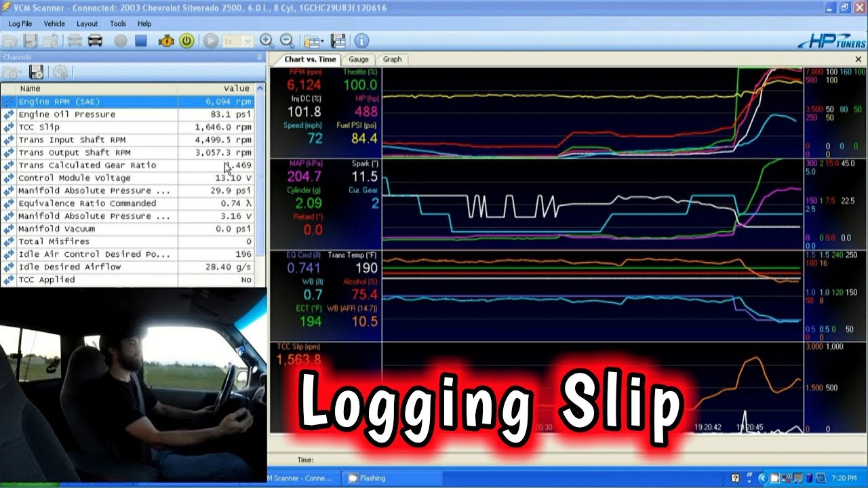Open channels folder dropdown in Channels panel
868x488 pixels.
coord(12,72)
